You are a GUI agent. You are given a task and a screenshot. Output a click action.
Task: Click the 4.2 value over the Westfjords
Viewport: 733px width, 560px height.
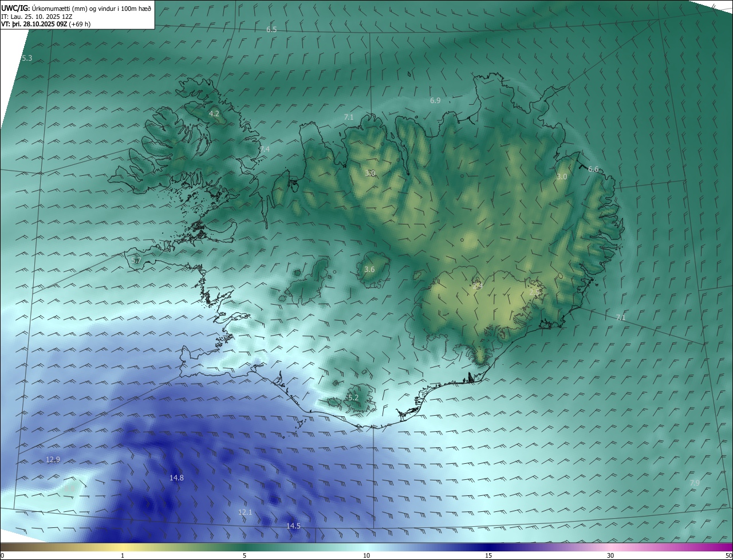tap(214, 114)
